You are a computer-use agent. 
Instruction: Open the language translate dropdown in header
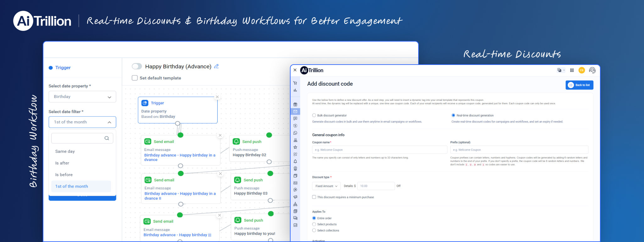pos(561,70)
